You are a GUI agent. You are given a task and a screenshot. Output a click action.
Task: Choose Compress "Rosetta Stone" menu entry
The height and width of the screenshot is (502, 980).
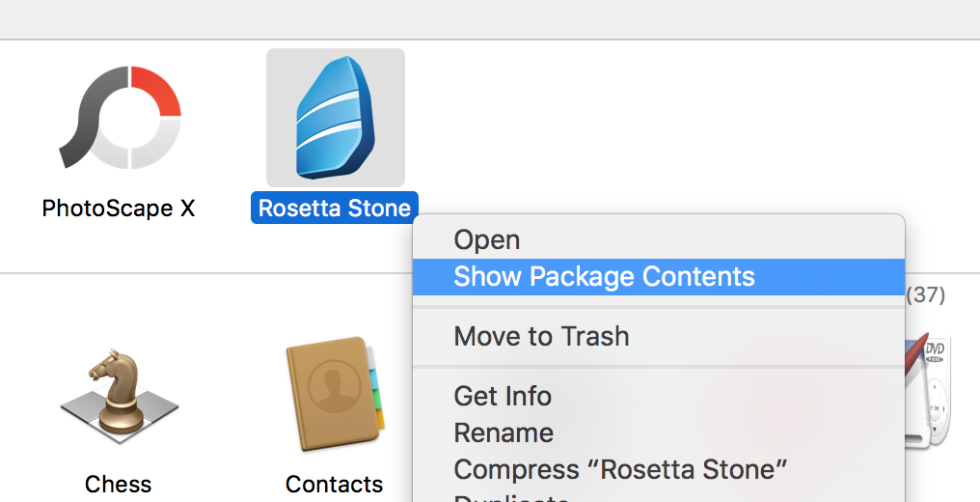pyautogui.click(x=620, y=469)
